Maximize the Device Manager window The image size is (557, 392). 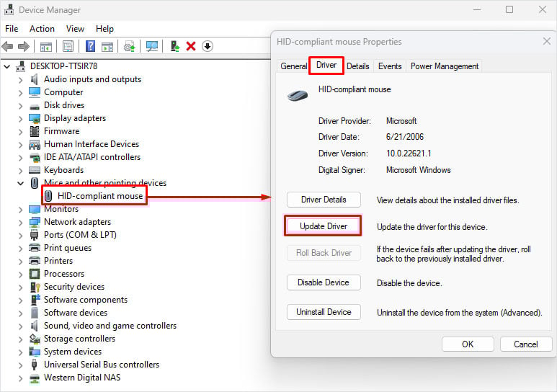point(509,9)
